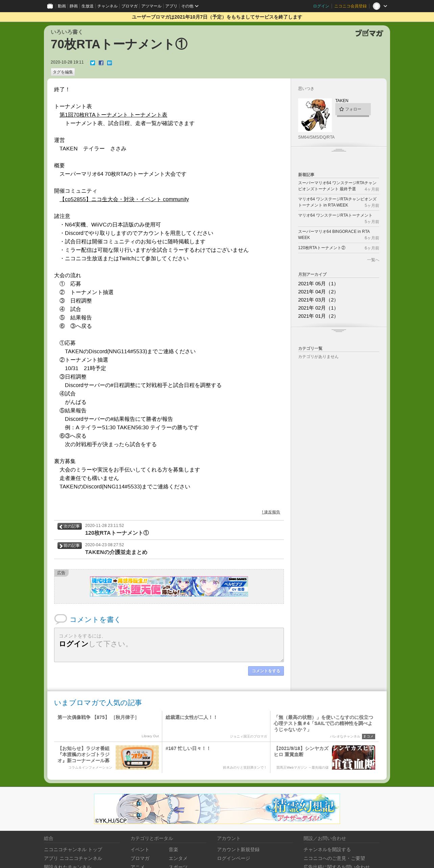Open the アツマール menu item
The image size is (434, 868).
pyautogui.click(x=151, y=6)
